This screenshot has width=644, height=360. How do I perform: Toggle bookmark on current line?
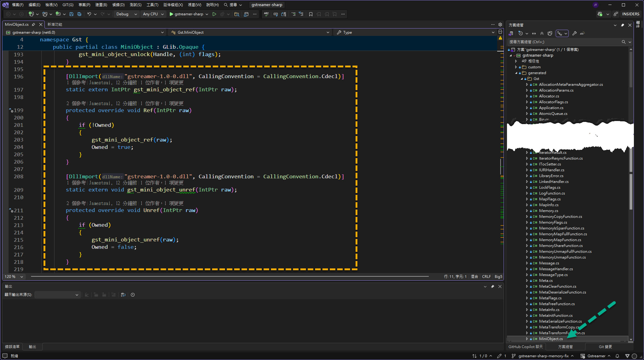tap(311, 14)
